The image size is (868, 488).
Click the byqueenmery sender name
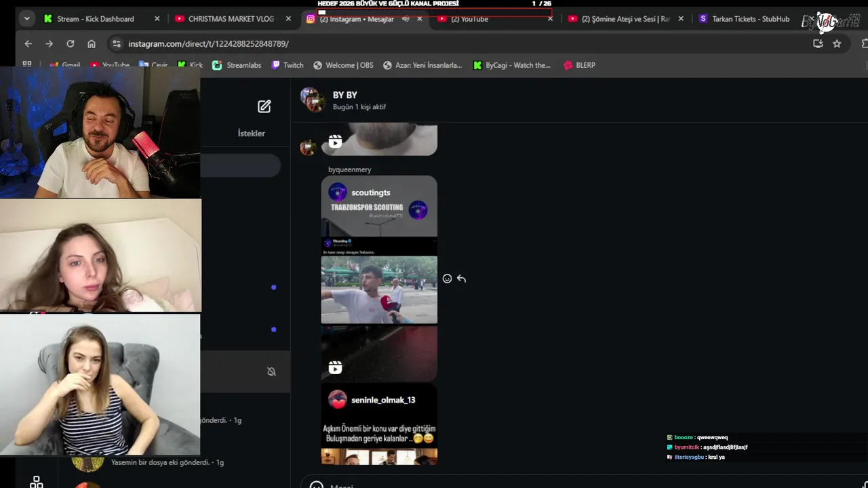350,169
